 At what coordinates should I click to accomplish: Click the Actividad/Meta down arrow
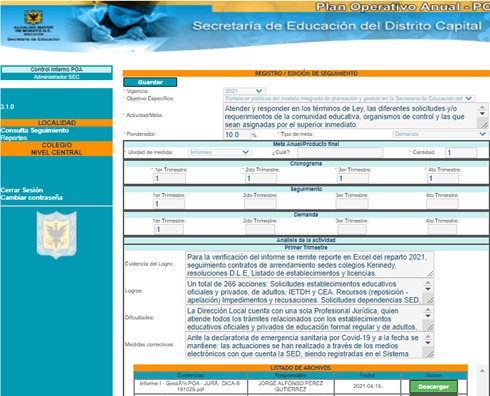click(x=482, y=114)
